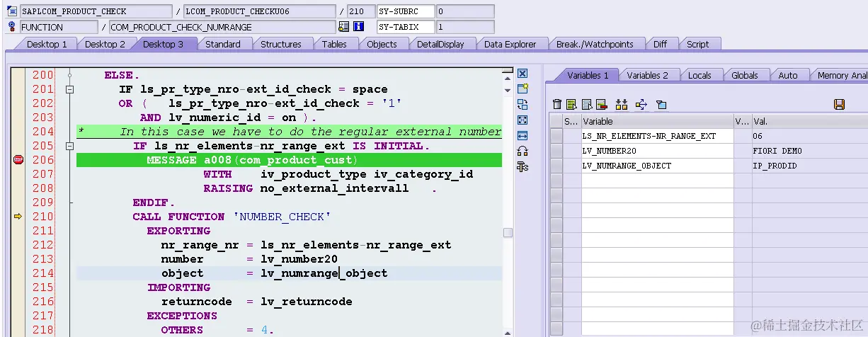
Task: Collapse the IF block at line 205
Action: tap(69, 146)
